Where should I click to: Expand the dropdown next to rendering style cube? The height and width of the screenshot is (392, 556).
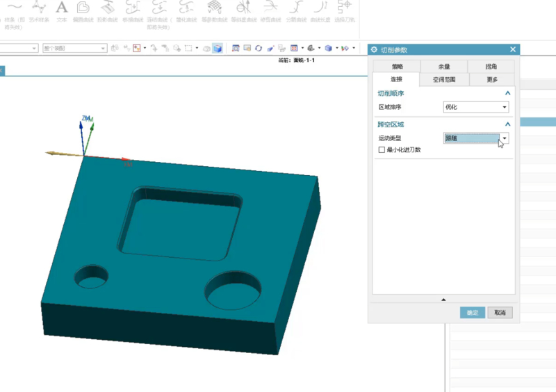(x=337, y=48)
